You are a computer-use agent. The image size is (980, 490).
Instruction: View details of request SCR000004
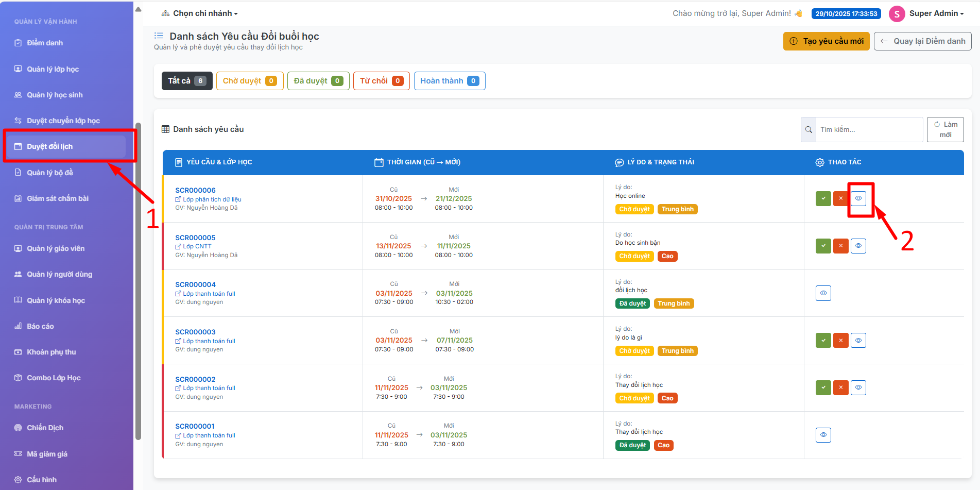(x=823, y=293)
